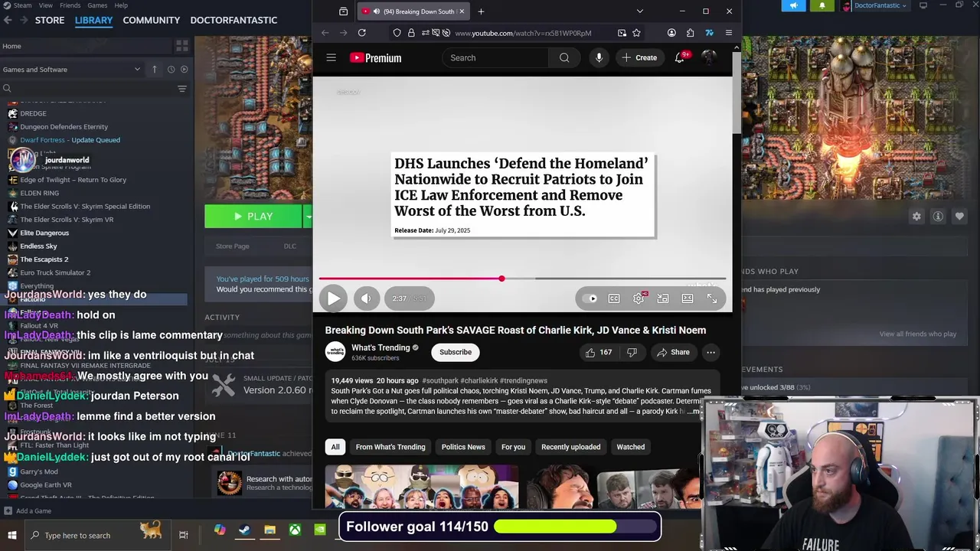Screen dimensions: 980x551
Task: Open a new browser tab
Action: coord(481,11)
